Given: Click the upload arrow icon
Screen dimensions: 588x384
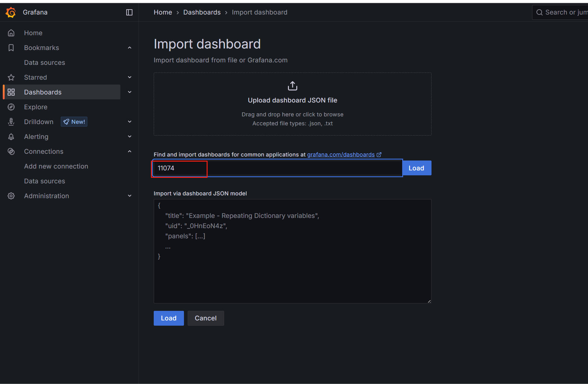Looking at the screenshot, I should click(x=293, y=86).
